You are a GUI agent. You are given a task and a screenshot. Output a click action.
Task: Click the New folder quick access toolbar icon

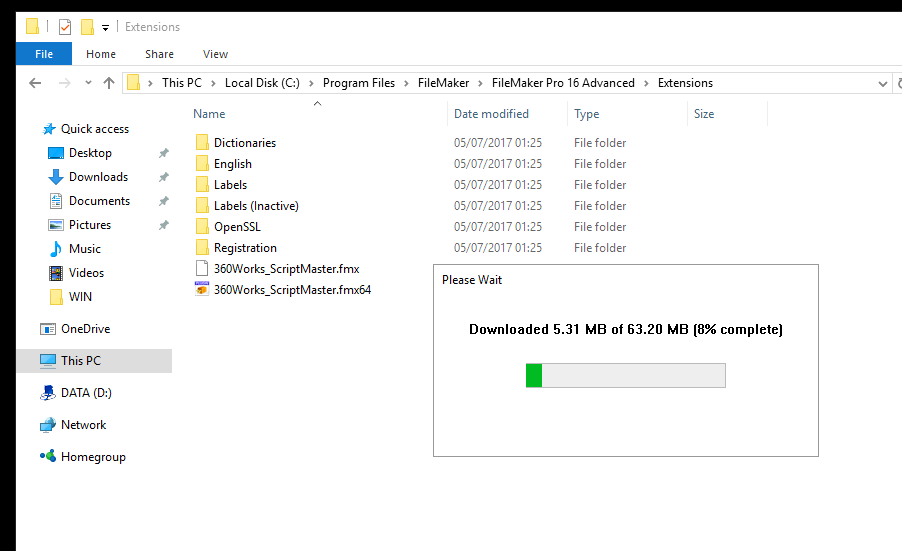(x=87, y=26)
